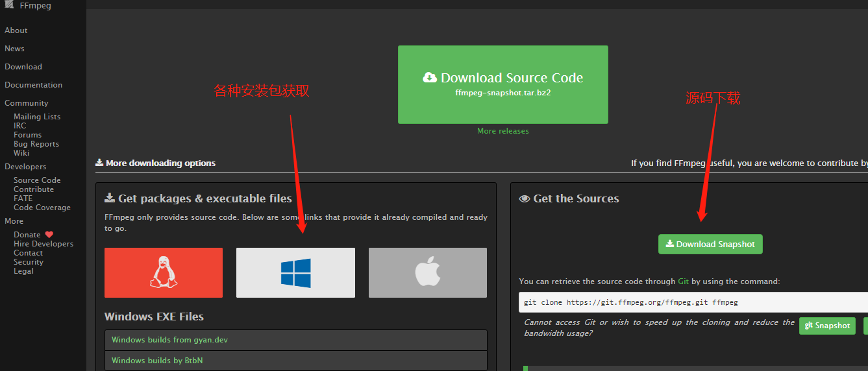Open the Git hyperlink in sources text
Screen dimensions: 868x371
click(684, 281)
